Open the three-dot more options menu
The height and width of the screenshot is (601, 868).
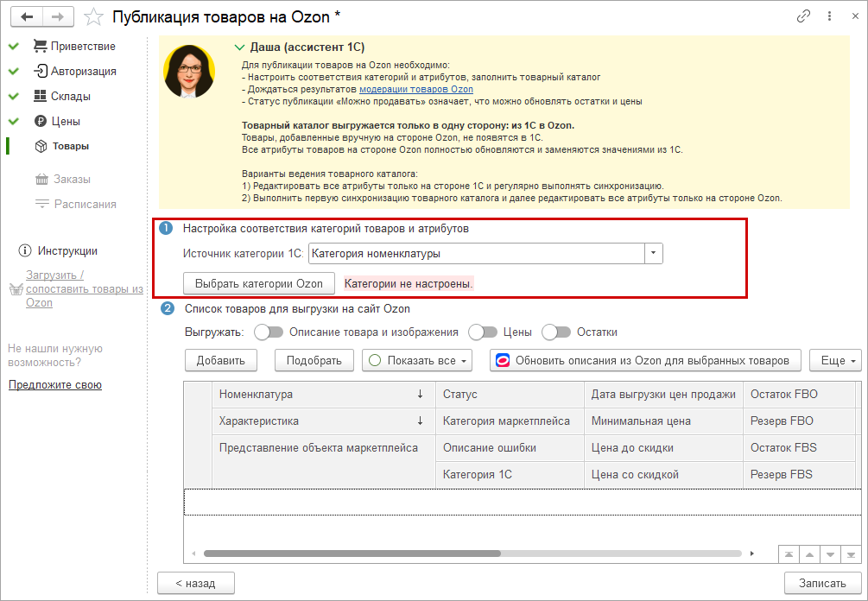(x=830, y=16)
